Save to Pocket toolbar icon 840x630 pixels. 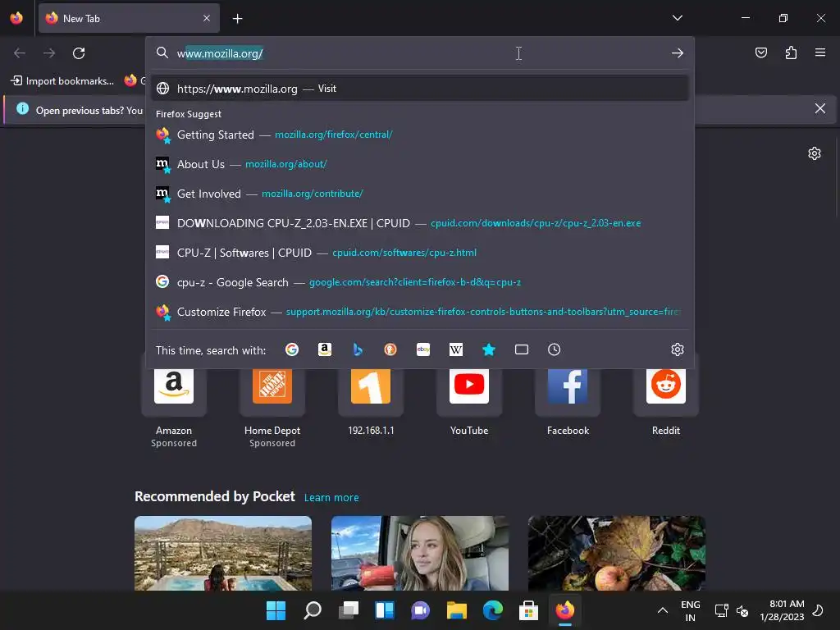[x=761, y=52]
